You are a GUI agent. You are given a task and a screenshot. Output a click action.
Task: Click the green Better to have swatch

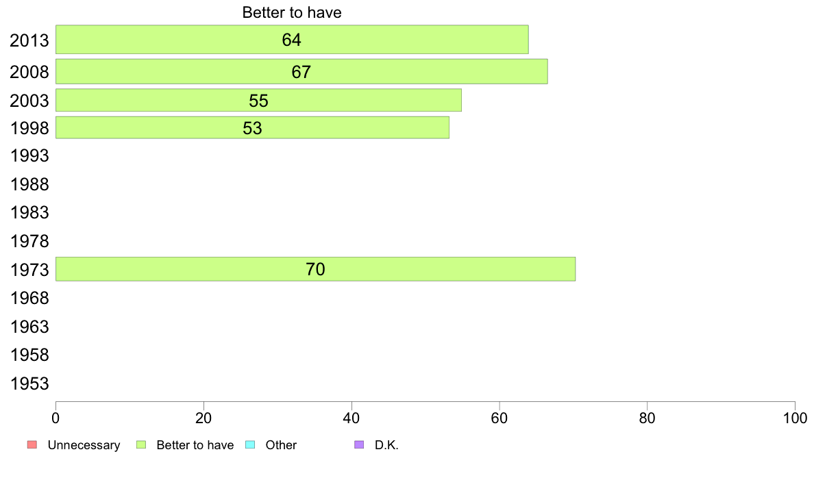coord(141,445)
